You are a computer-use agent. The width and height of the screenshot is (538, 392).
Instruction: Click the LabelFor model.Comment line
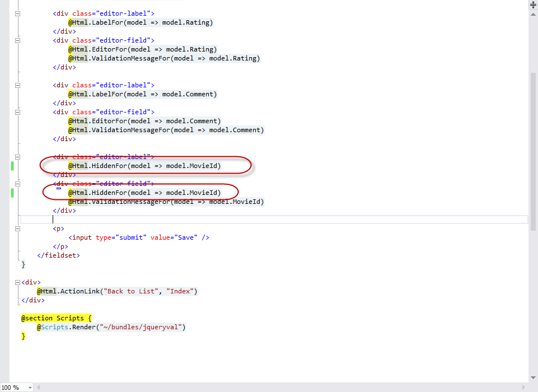142,95
